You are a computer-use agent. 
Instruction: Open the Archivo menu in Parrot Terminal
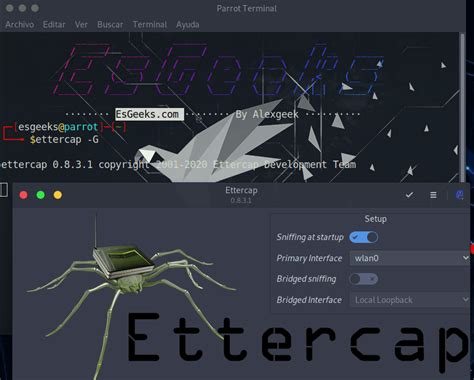[x=20, y=25]
